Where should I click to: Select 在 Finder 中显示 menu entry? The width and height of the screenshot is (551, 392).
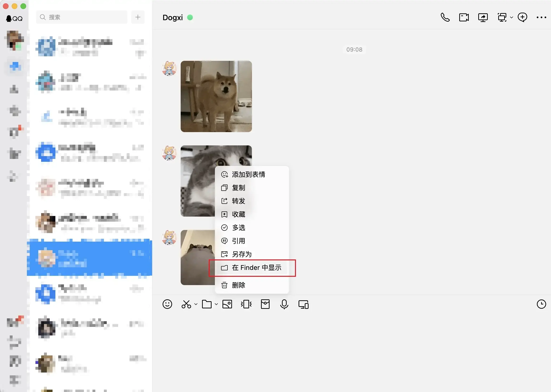click(252, 268)
